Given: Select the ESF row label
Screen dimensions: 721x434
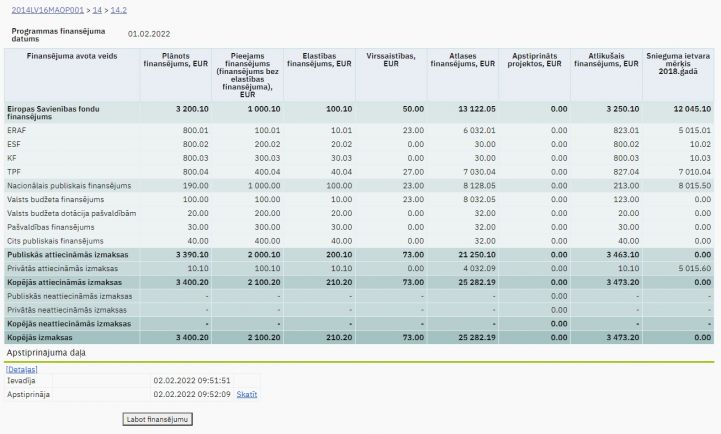Looking at the screenshot, I should point(15,144).
